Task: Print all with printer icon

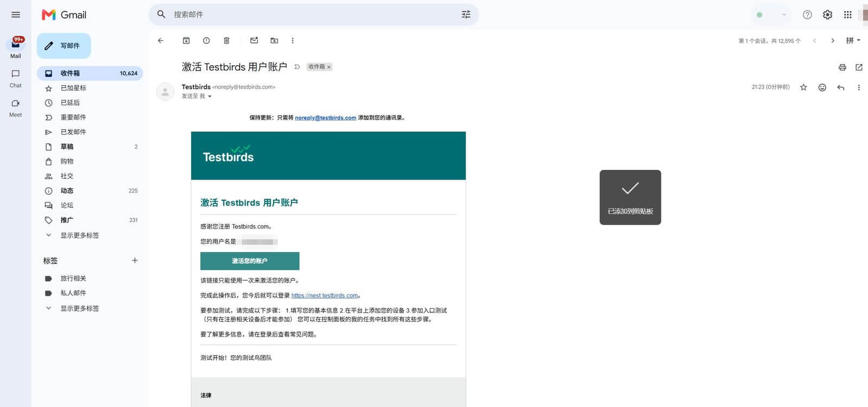Action: [x=842, y=67]
